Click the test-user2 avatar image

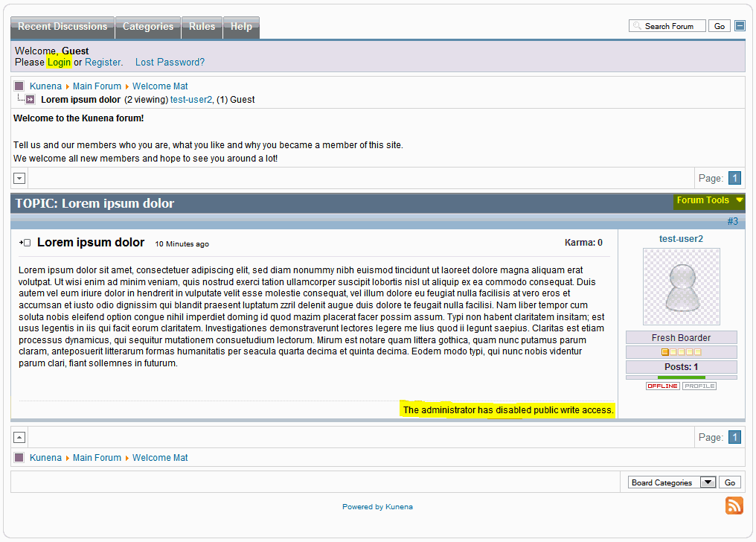click(681, 287)
